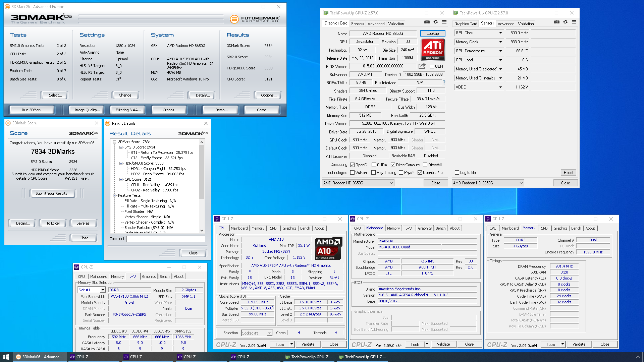The height and width of the screenshot is (362, 644).
Task: Select the first TechPowerUp GPU-Z taskbar item
Action: point(309,357)
